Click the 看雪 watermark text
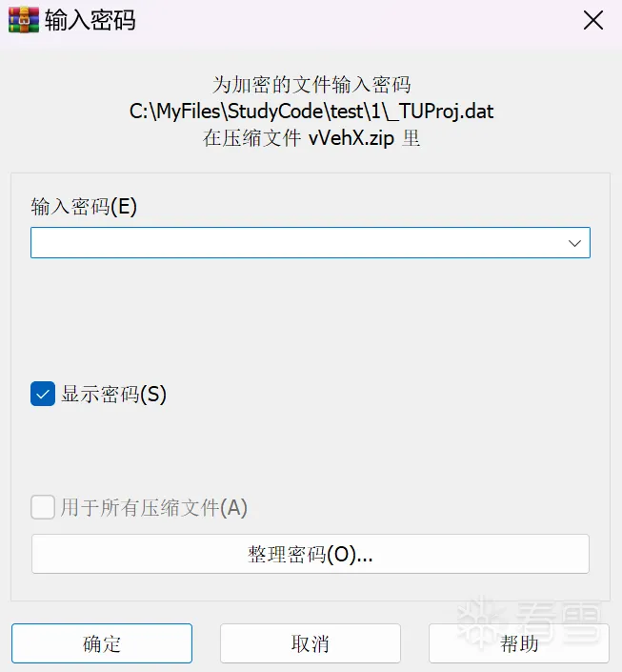This screenshot has height=672, width=622. pyautogui.click(x=560, y=621)
